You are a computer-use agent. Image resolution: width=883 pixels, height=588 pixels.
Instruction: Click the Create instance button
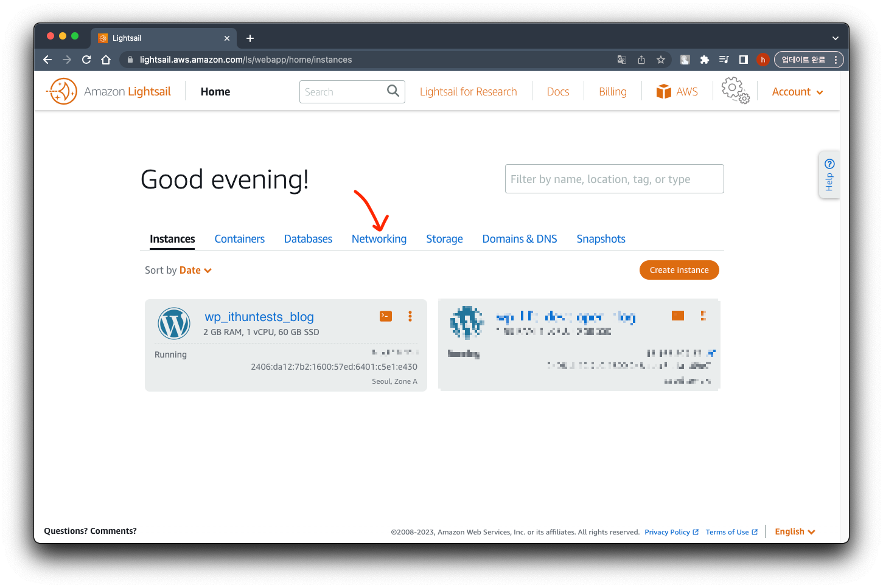click(x=679, y=270)
